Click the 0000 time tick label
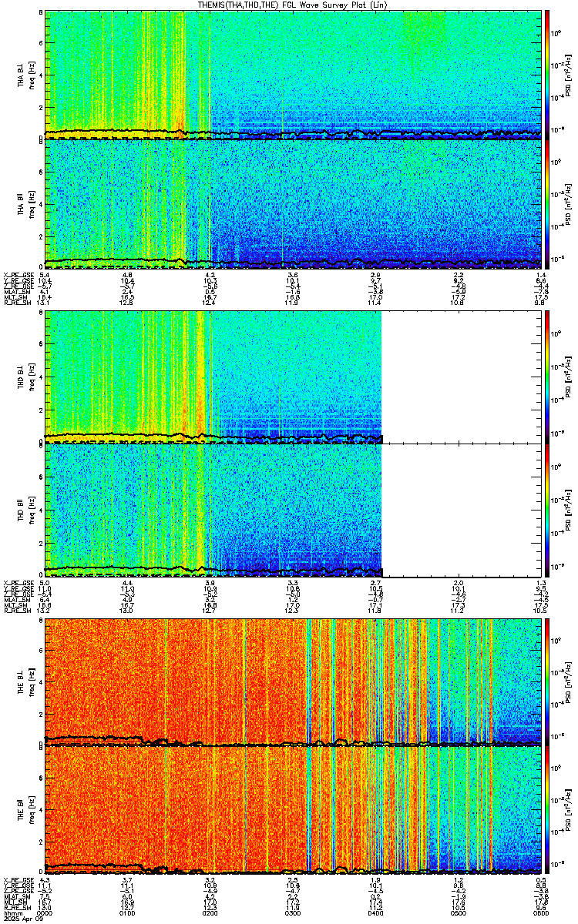578x924 pixels. [45, 912]
